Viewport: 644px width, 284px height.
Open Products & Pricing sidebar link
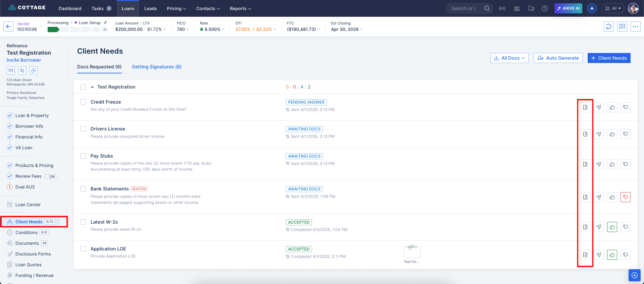34,165
